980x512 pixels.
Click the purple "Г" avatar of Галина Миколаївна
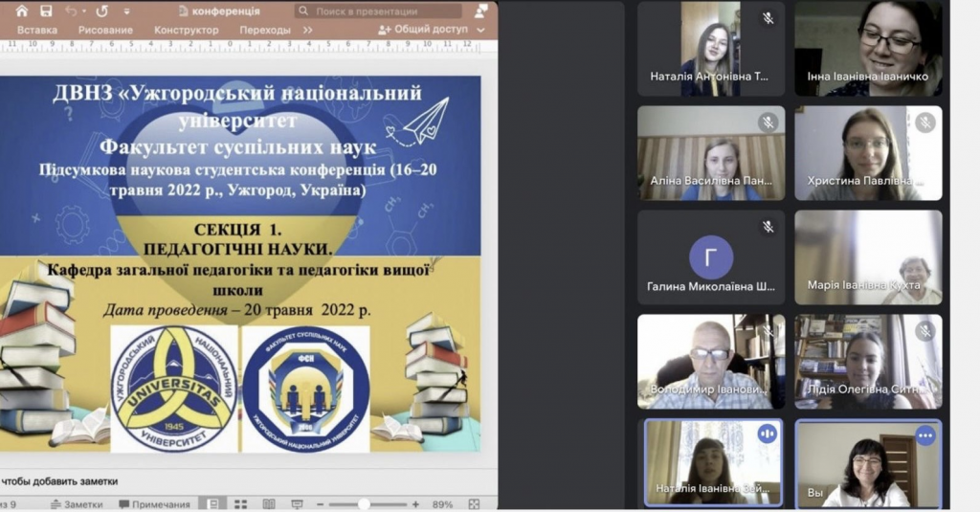(711, 256)
